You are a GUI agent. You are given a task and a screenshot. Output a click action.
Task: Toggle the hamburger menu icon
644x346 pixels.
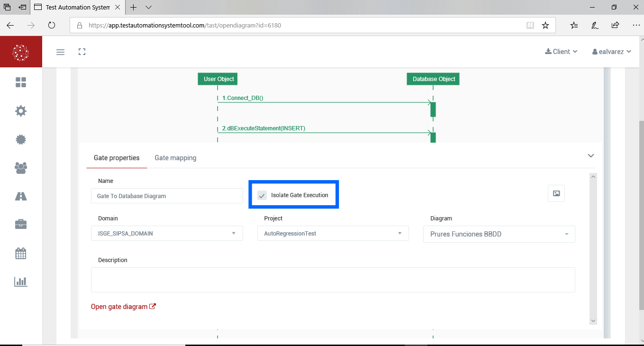[x=60, y=52]
